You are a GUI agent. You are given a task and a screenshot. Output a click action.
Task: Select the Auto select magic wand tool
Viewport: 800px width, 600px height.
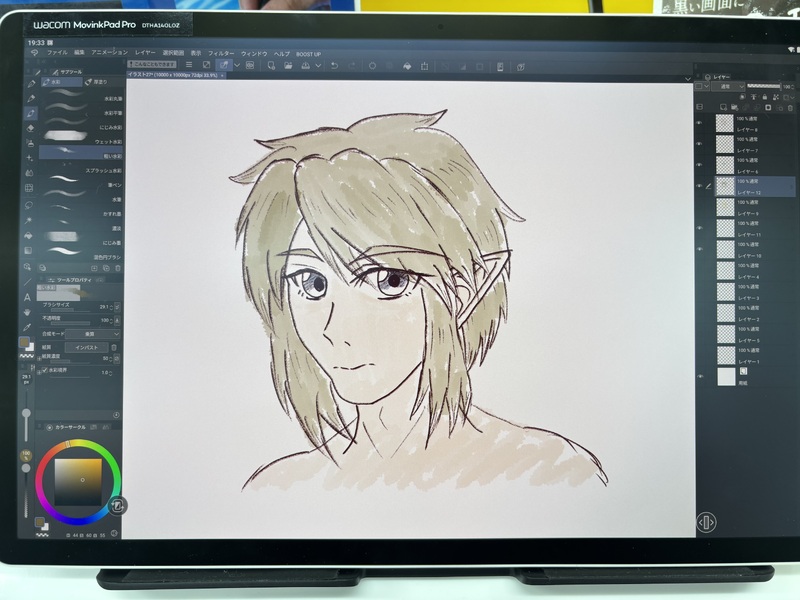29,220
